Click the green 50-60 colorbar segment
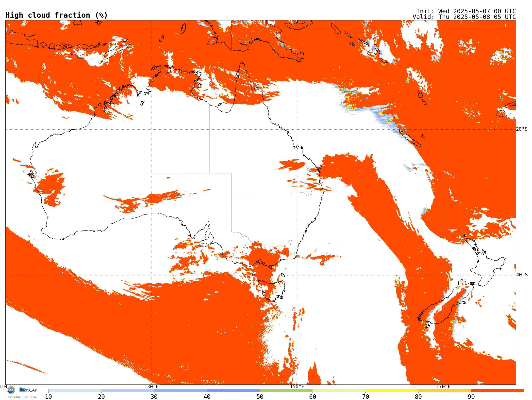 click(286, 391)
